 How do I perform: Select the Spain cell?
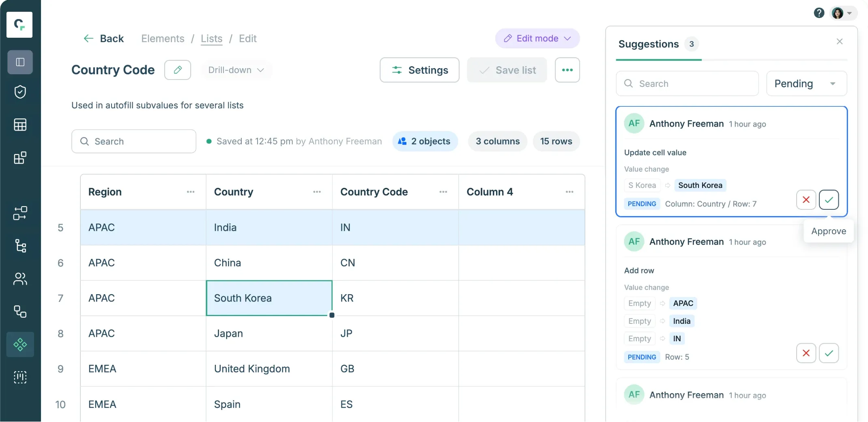click(269, 404)
